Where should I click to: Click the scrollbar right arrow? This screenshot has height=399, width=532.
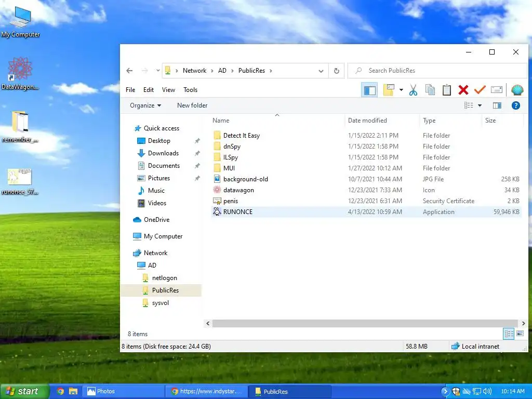[523, 324]
